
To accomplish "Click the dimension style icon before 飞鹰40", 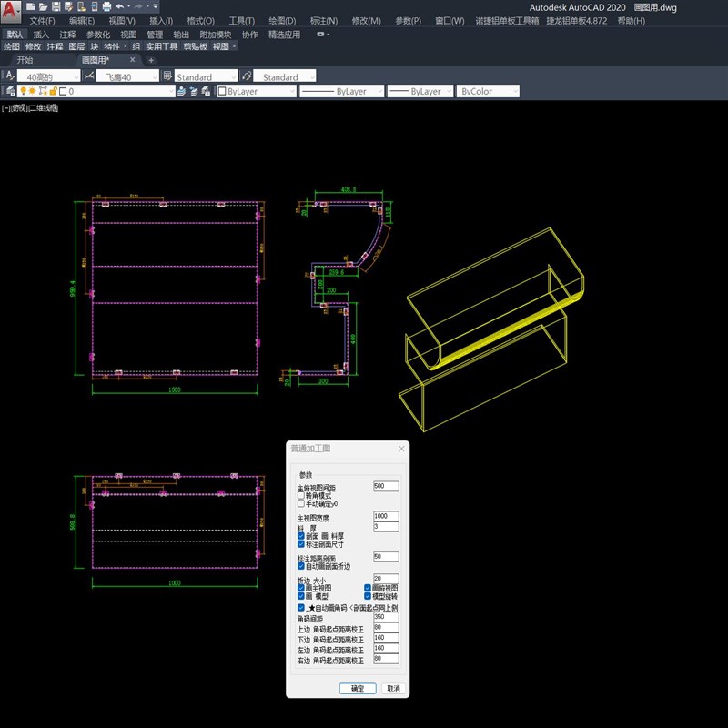I will [89, 76].
